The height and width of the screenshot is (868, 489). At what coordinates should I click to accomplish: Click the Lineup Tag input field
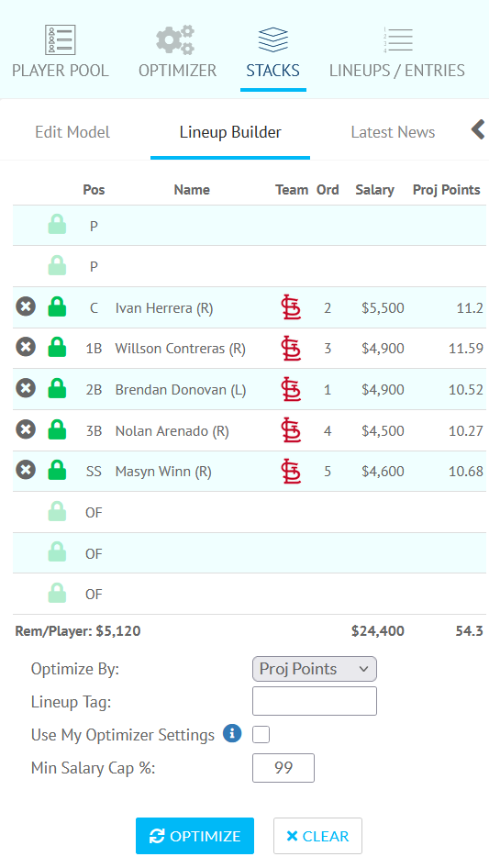click(x=315, y=701)
